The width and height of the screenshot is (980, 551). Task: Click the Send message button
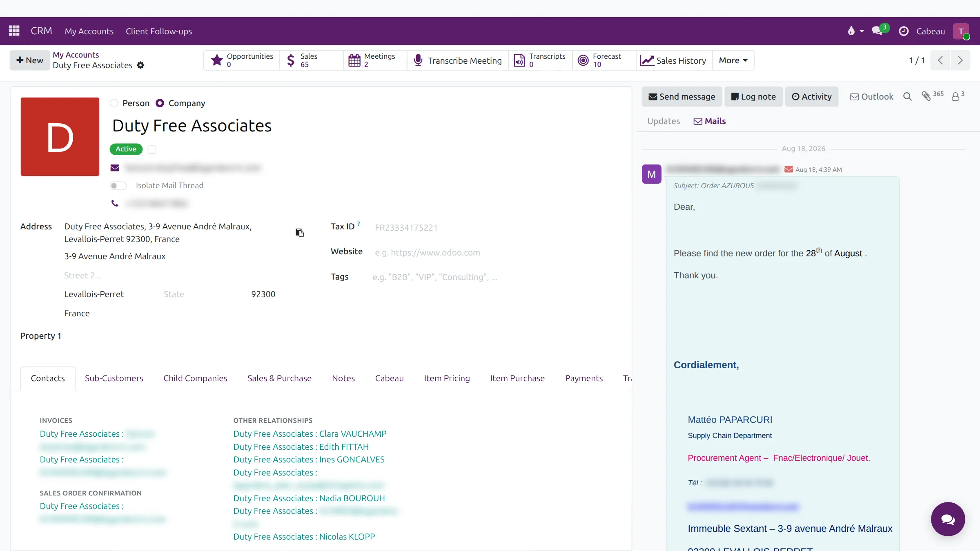(x=682, y=97)
